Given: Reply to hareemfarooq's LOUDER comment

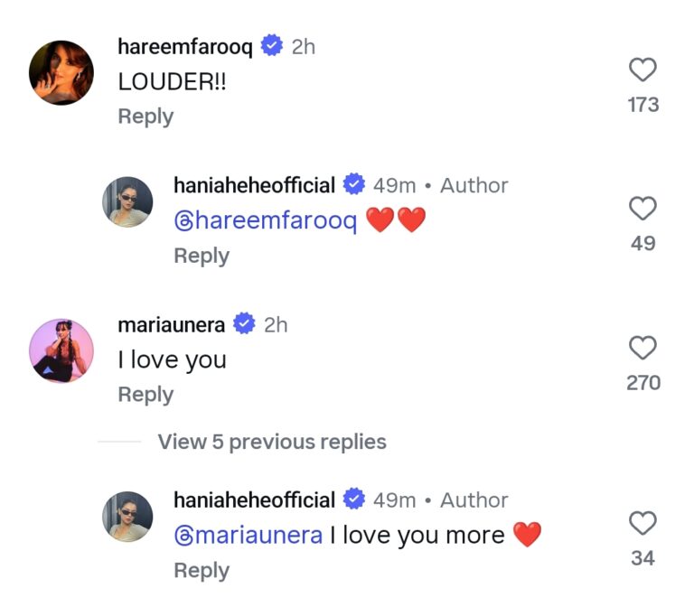Looking at the screenshot, I should [145, 117].
